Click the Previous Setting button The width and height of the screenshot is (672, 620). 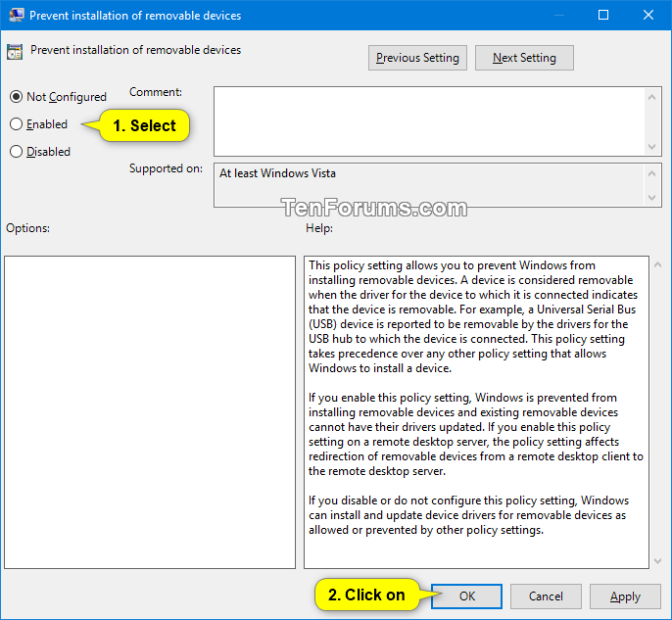(417, 58)
